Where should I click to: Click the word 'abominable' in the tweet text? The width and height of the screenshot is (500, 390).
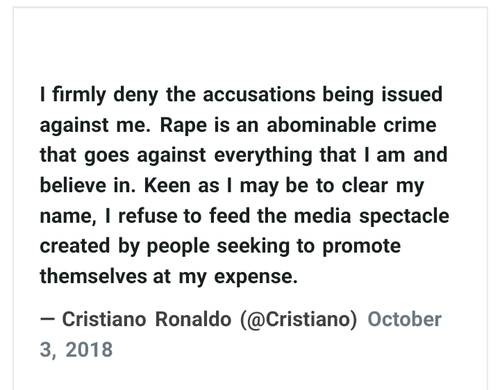tap(321, 125)
